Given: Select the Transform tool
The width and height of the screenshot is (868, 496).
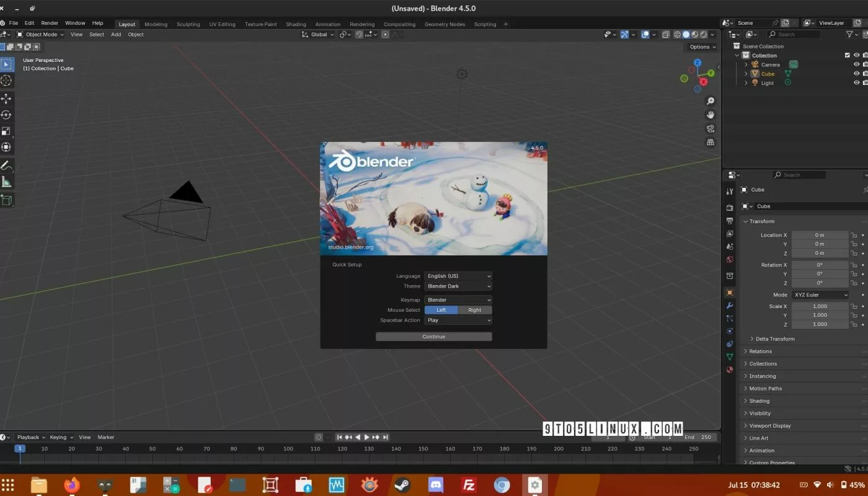Looking at the screenshot, I should pos(6,147).
